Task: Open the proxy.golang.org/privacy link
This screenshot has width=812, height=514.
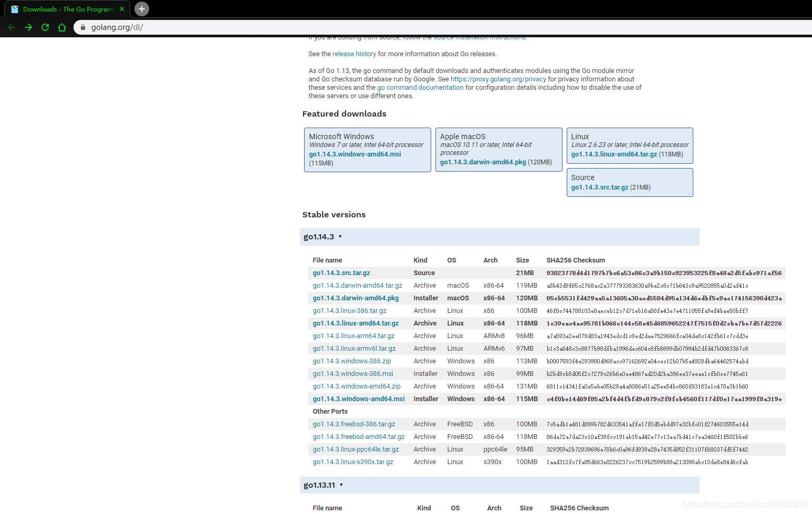Action: pos(498,79)
